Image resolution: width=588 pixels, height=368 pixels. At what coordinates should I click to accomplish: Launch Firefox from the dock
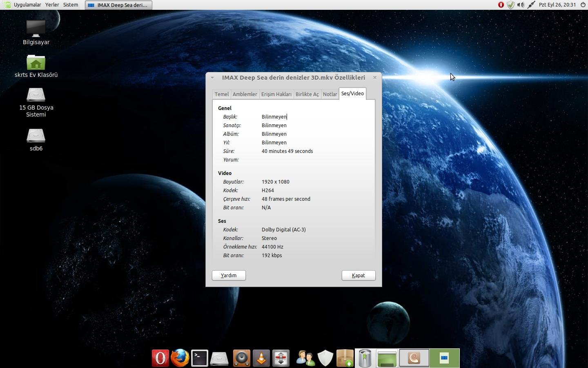[x=180, y=358]
